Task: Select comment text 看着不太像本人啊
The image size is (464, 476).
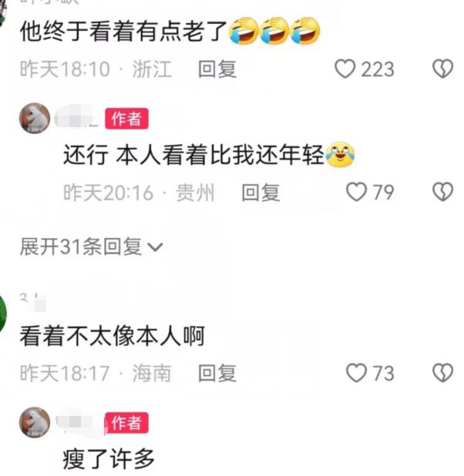Action: pos(113,336)
